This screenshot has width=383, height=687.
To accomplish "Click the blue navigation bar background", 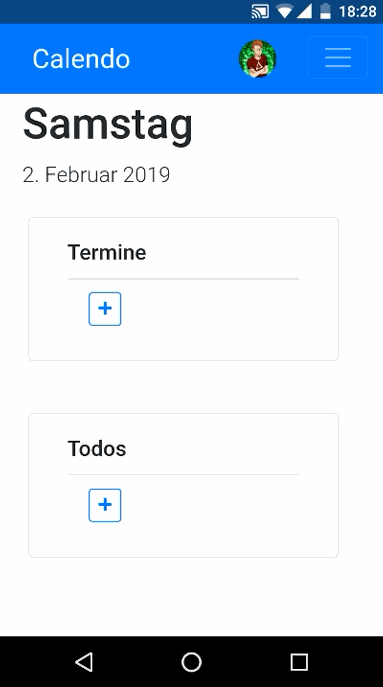I will [184, 59].
